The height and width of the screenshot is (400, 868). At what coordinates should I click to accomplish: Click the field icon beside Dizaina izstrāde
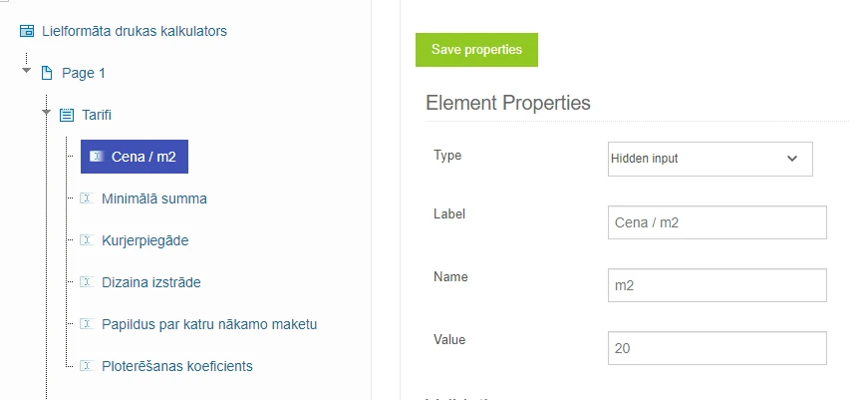point(85,282)
